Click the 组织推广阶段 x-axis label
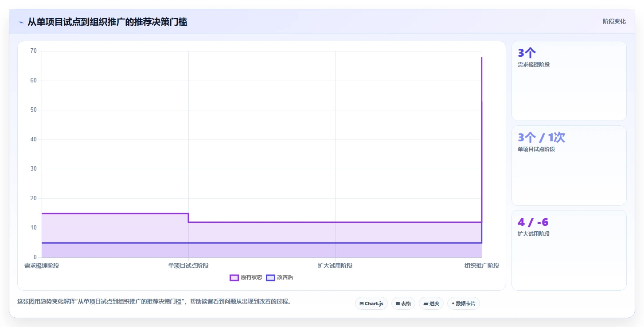This screenshot has width=644, height=327. (482, 265)
